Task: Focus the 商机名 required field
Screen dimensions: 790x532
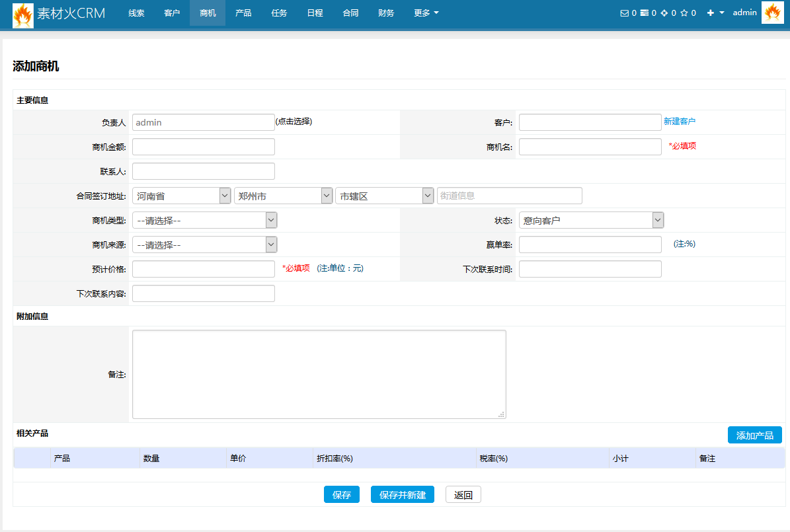Action: tap(590, 147)
